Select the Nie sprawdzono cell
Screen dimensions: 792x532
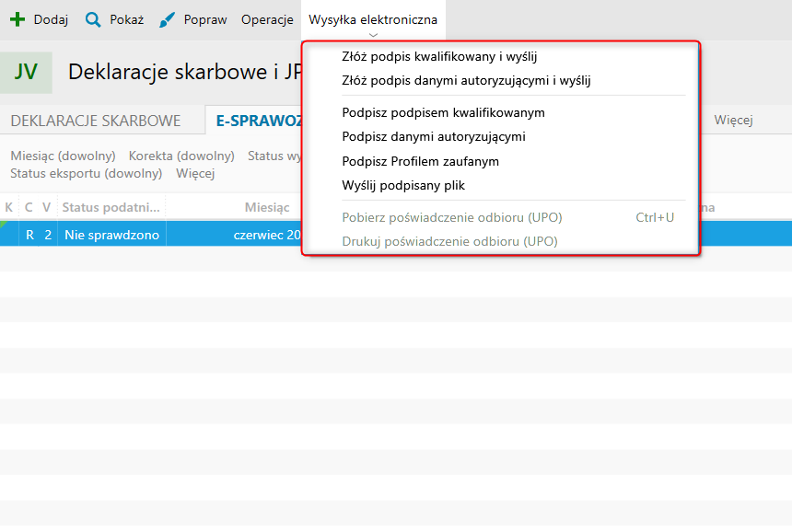click(111, 235)
